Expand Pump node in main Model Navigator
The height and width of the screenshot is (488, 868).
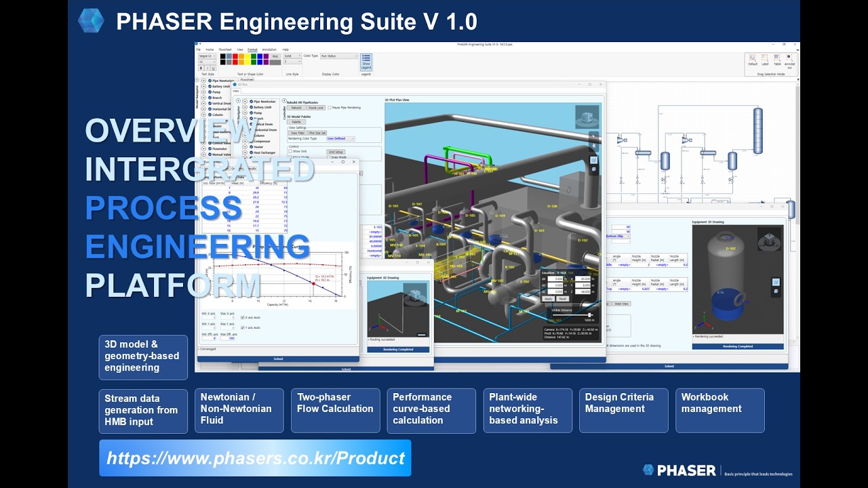coord(203,92)
